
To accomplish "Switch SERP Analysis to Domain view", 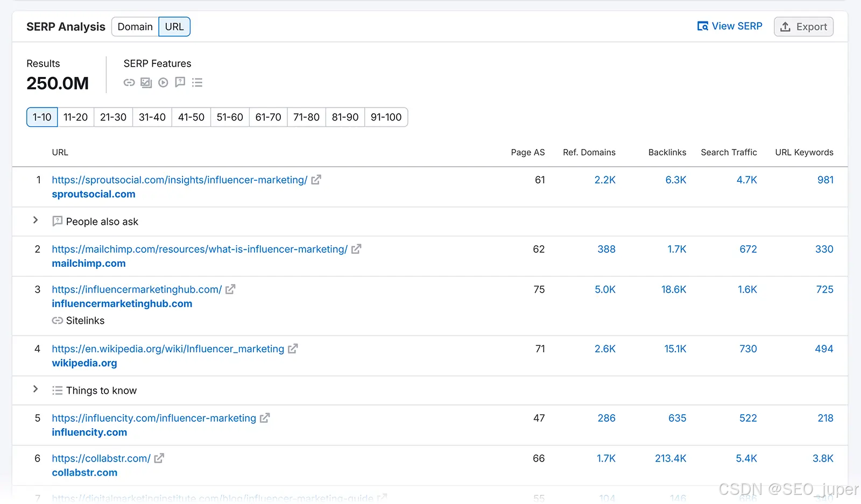I will [x=135, y=27].
